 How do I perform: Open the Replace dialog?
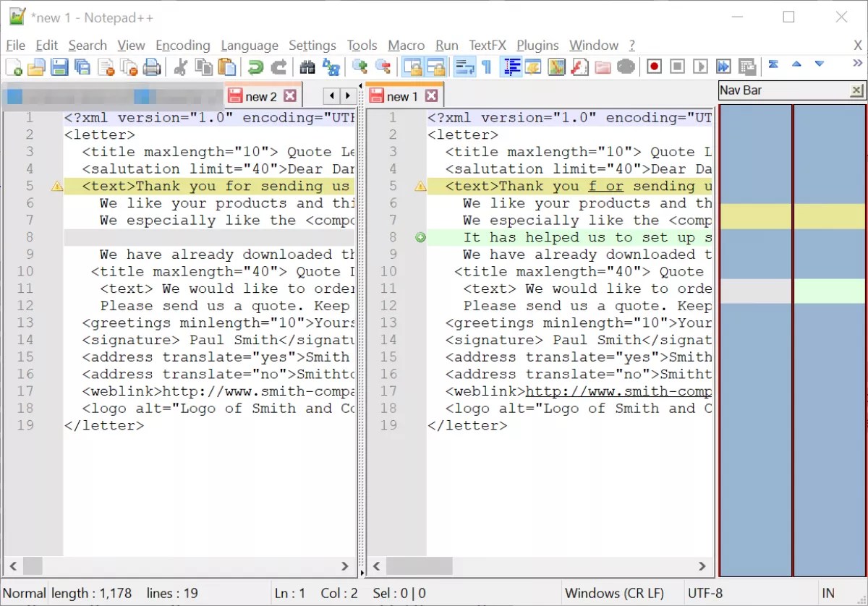coord(332,66)
